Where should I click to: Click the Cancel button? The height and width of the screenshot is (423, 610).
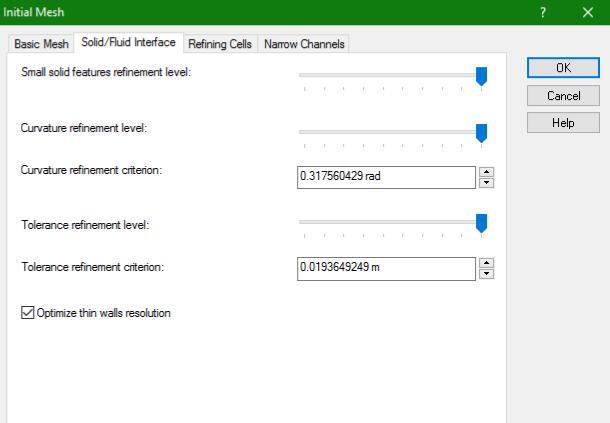[x=563, y=96]
